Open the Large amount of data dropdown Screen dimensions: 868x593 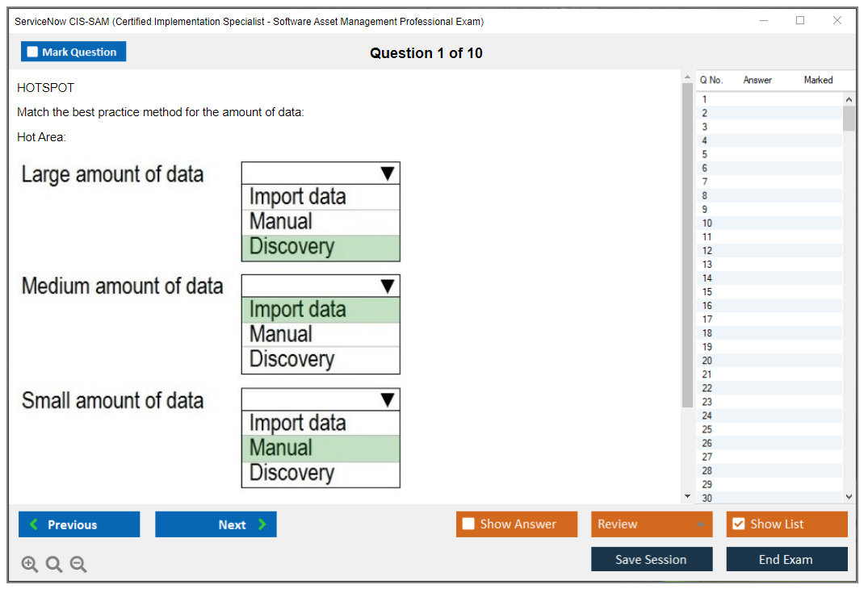[x=387, y=173]
